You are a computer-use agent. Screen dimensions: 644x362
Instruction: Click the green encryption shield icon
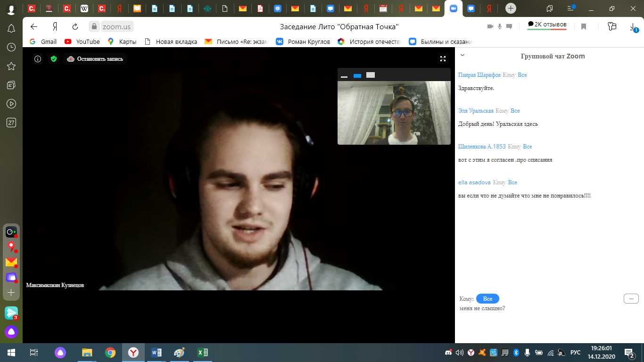click(x=54, y=59)
